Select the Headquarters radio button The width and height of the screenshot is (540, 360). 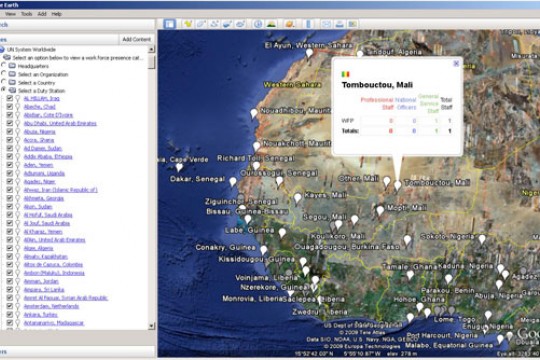coord(3,65)
